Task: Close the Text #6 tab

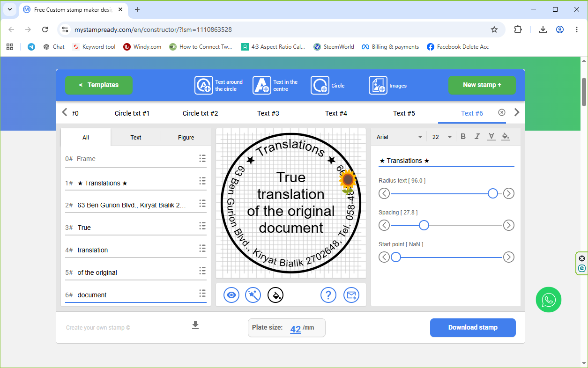Action: [x=502, y=112]
